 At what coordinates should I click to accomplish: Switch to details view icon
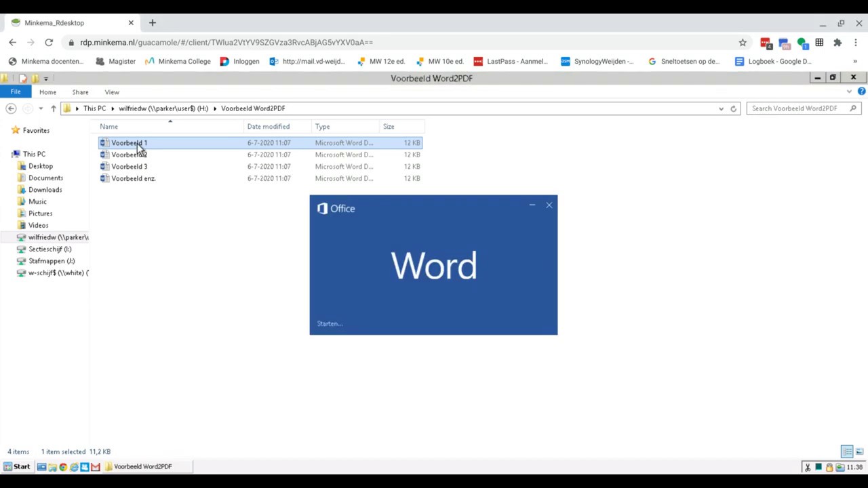point(847,451)
